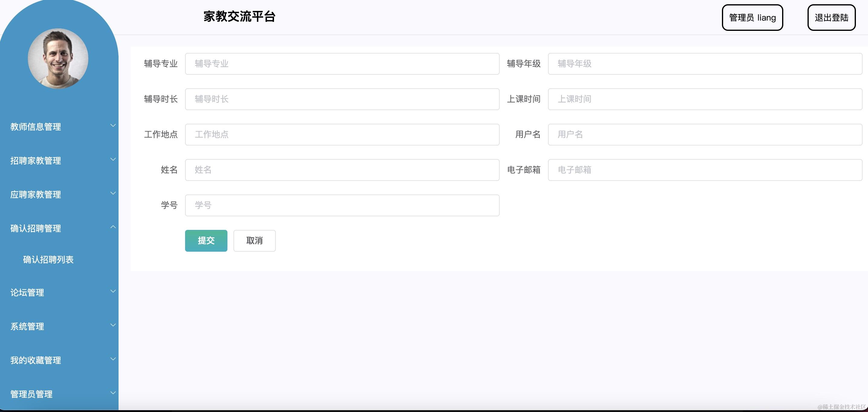This screenshot has height=412, width=868.
Task: Collapse the 确认招聘管理 chevron arrow
Action: click(113, 227)
